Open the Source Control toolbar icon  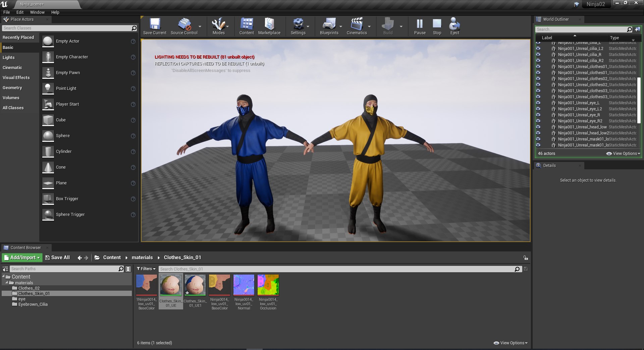click(x=184, y=24)
